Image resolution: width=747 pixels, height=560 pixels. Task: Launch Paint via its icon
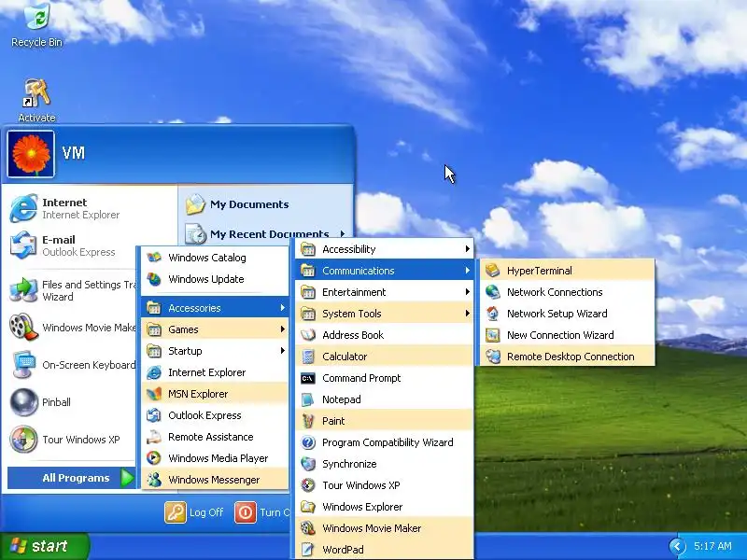(308, 421)
